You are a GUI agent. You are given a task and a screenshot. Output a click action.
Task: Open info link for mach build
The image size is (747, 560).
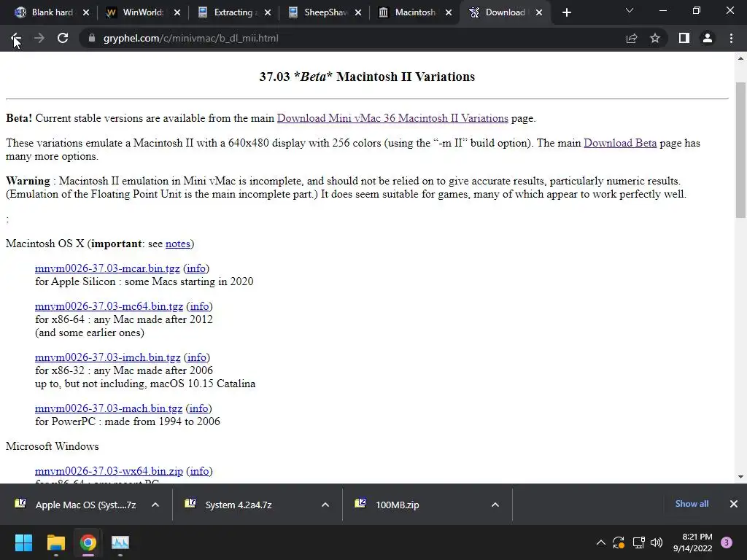(198, 408)
